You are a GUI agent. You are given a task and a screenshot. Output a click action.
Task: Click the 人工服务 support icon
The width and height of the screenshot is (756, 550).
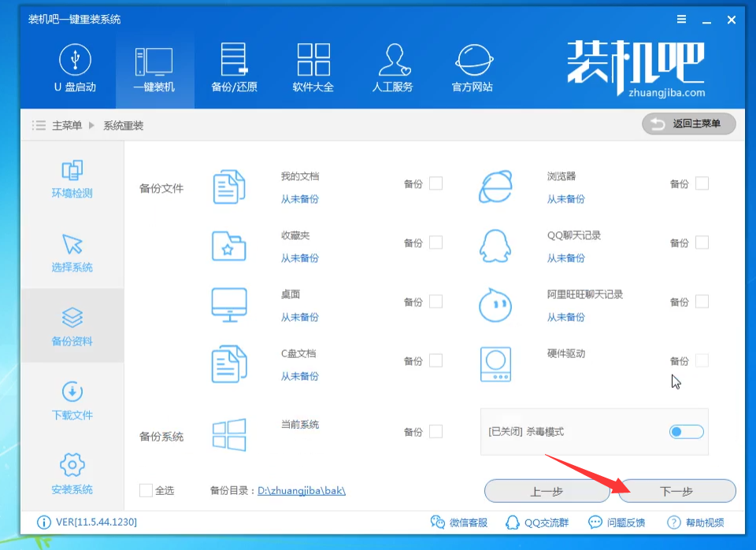[392, 60]
